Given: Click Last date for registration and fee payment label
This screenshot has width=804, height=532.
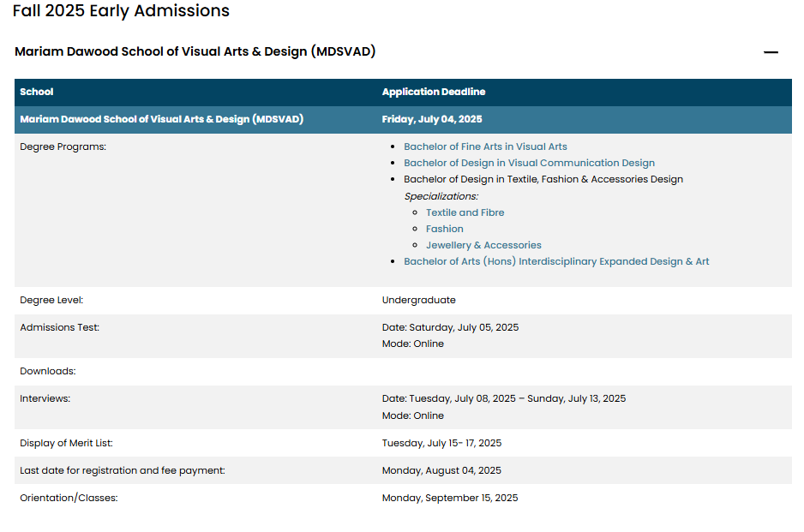Looking at the screenshot, I should coord(123,470).
